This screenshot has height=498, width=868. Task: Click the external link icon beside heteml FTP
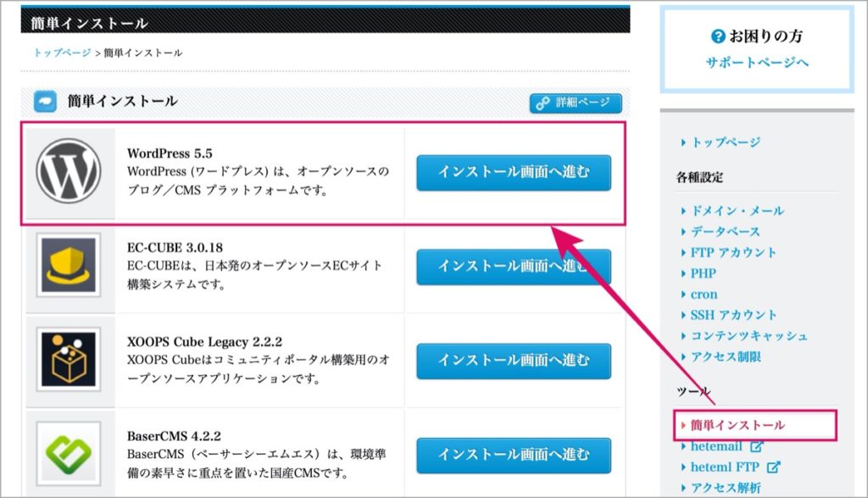(773, 467)
